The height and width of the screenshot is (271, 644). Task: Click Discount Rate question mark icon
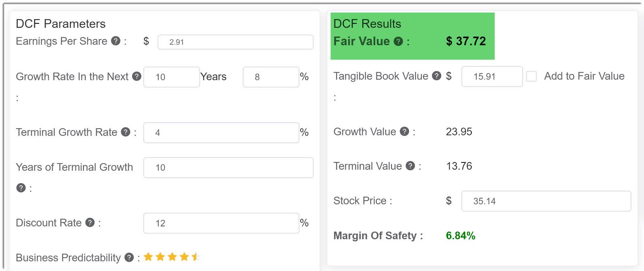click(90, 223)
